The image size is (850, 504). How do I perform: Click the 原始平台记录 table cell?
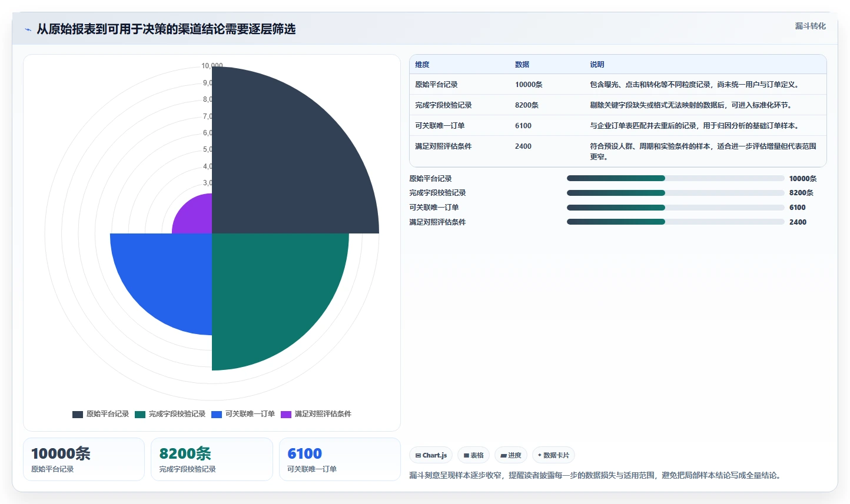(436, 85)
